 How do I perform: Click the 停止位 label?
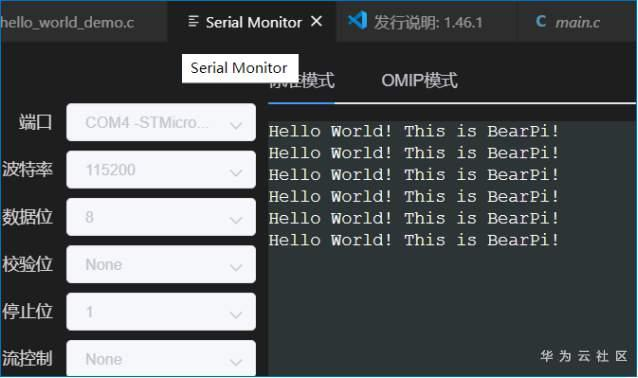(27, 311)
